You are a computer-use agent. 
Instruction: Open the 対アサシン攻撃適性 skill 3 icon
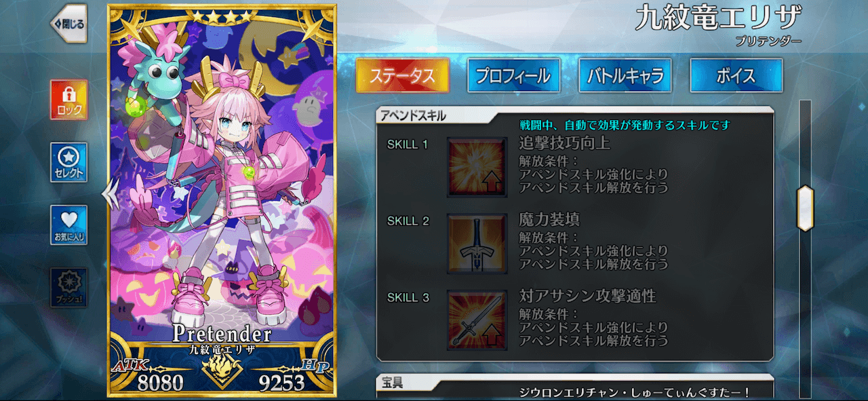pos(477,320)
